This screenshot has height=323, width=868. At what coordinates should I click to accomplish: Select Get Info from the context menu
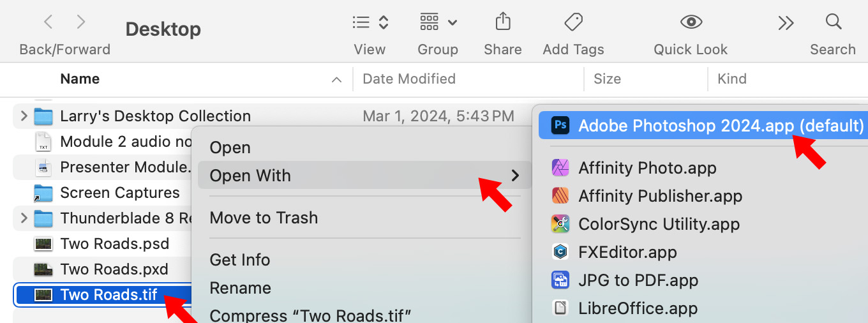(240, 260)
